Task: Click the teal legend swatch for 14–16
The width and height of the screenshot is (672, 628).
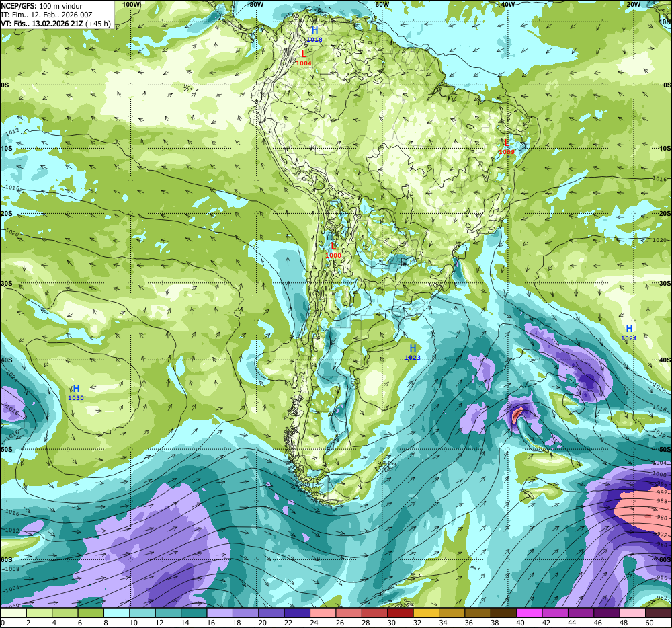Action: click(194, 613)
